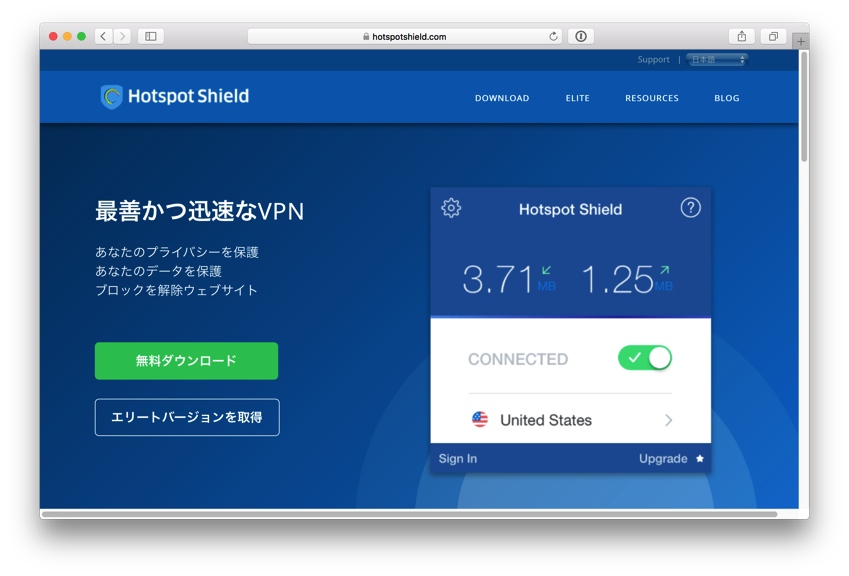Open the ELITE menu item
This screenshot has width=849, height=576.
[577, 98]
